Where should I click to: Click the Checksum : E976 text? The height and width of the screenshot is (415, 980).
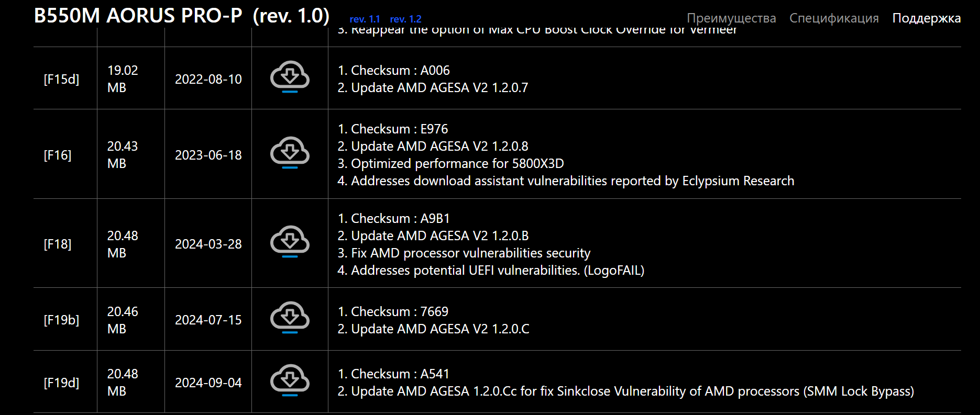coord(393,129)
